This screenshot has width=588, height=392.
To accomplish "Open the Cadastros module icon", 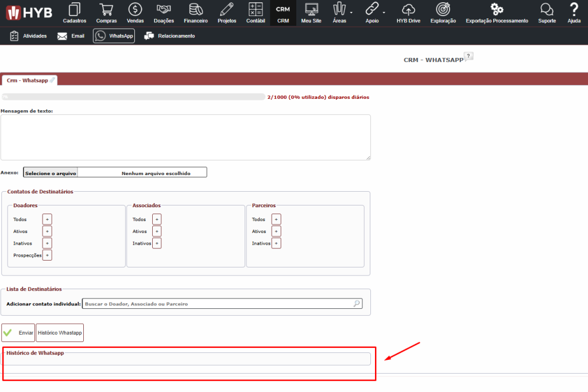I will 74,10.
